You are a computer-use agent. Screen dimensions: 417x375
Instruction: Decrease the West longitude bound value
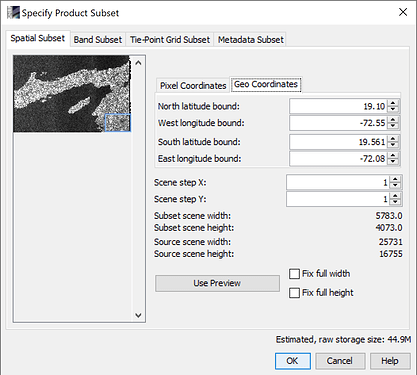coord(393,126)
